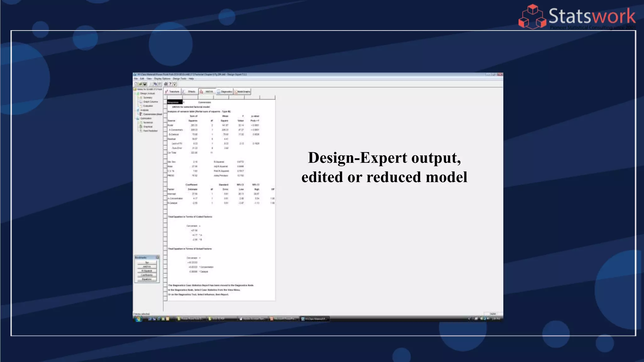
Task: Click the Windows Start orb
Action: [138, 319]
